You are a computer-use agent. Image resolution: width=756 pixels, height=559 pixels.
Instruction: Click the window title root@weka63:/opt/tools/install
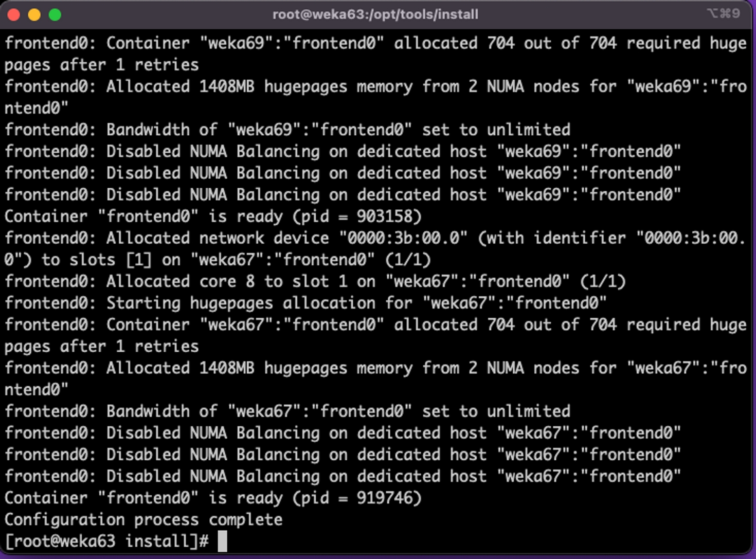[x=375, y=14]
